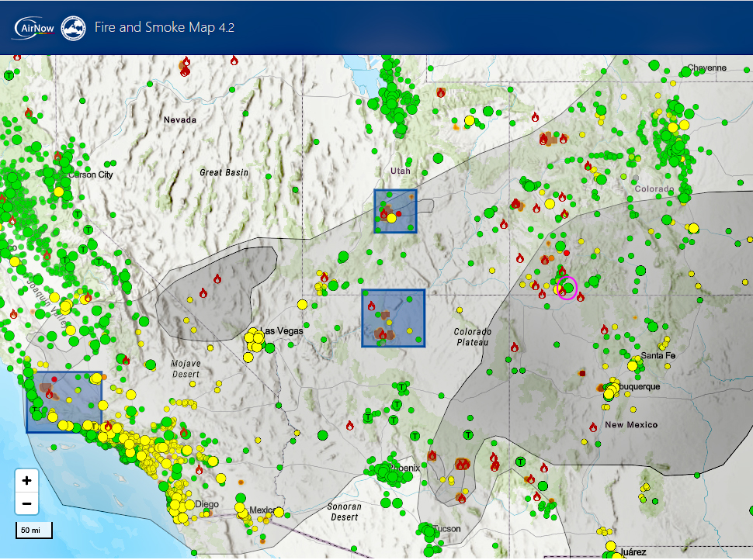Click the "Tucson" city label
The height and width of the screenshot is (560, 753).
pyautogui.click(x=447, y=529)
